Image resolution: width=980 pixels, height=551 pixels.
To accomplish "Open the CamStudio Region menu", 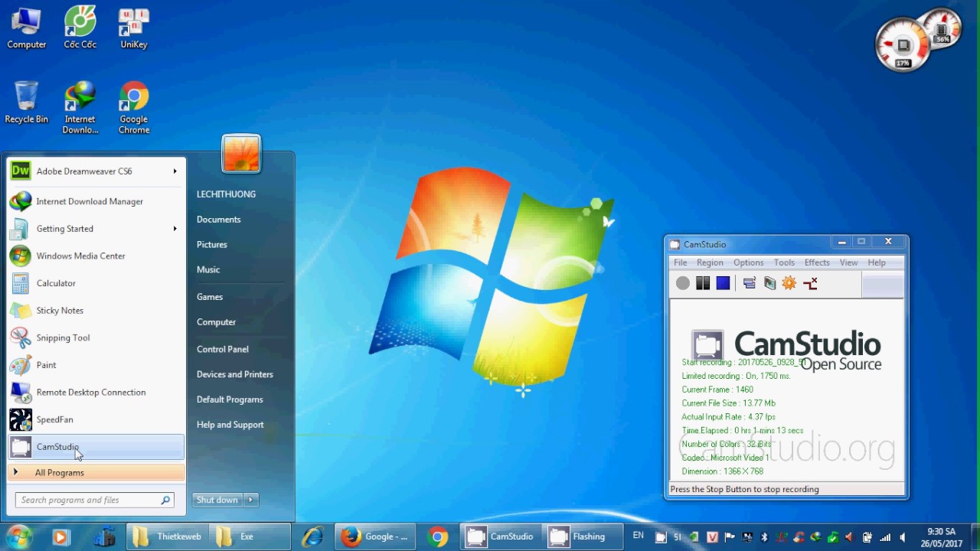I will [710, 262].
